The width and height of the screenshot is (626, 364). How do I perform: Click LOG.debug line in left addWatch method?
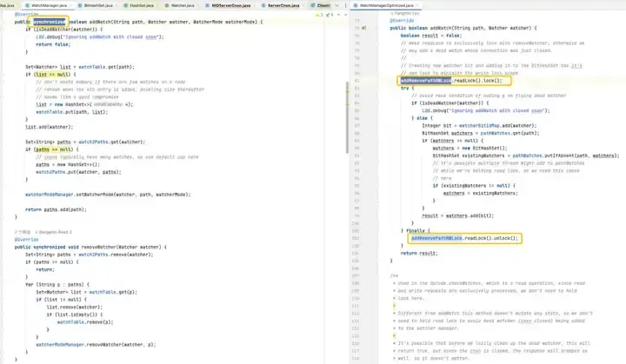[100, 36]
